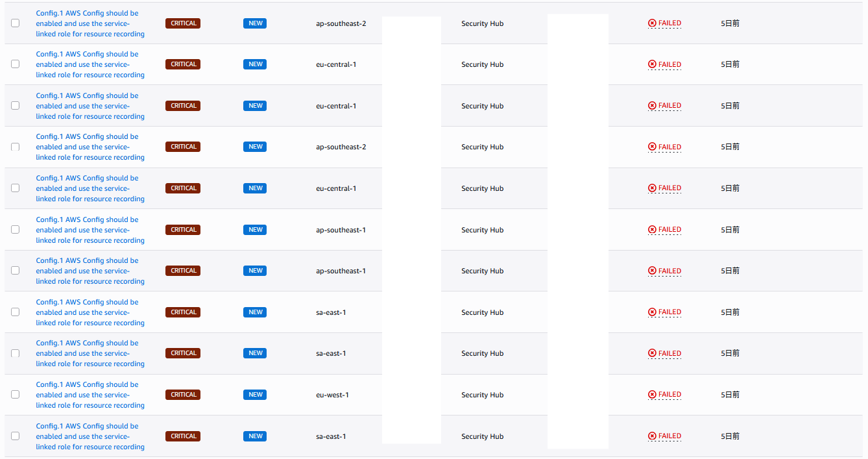Image resolution: width=868 pixels, height=459 pixels.
Task: Open the Config.1 link in the first ap-southeast-1 row
Action: click(90, 230)
